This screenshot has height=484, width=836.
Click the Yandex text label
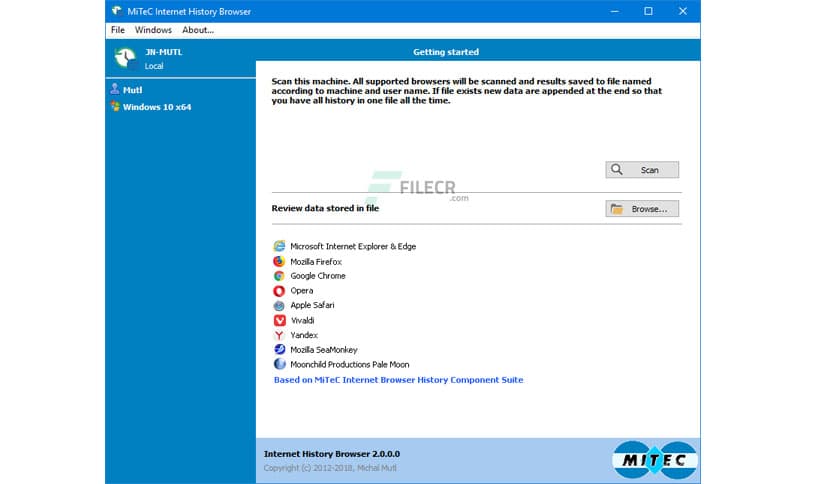[x=304, y=335]
